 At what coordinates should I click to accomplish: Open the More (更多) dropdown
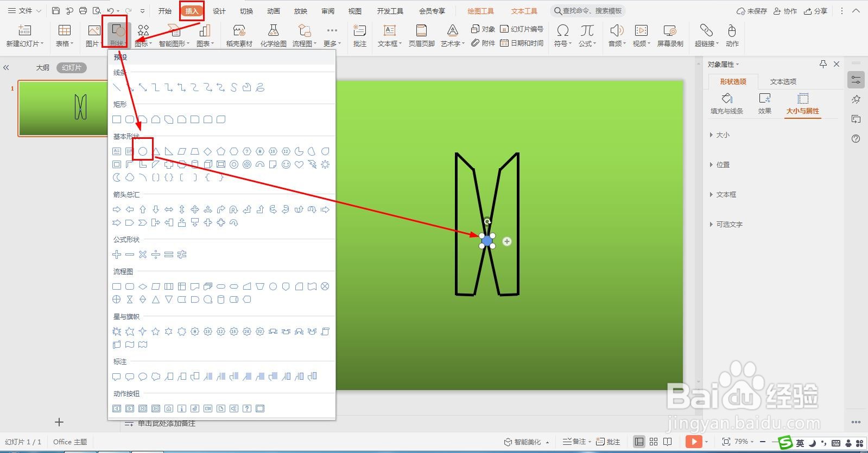tap(332, 36)
